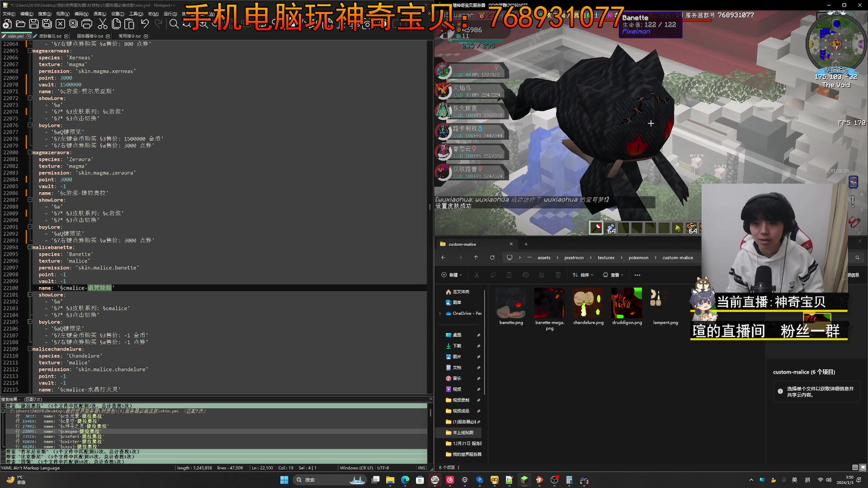Click the Windows taskbar search box
868x488 pixels.
(329, 480)
